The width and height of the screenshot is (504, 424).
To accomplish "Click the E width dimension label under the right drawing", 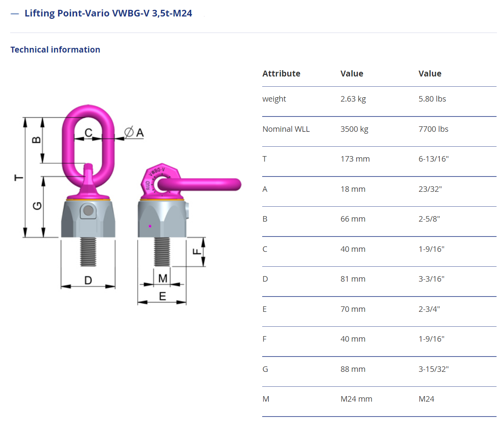I will [x=162, y=296].
